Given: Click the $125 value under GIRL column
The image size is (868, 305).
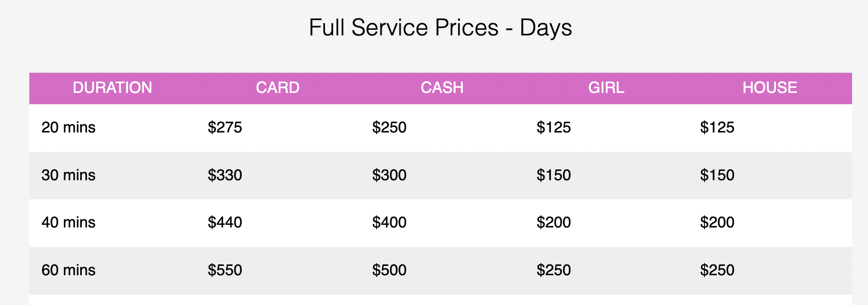Looking at the screenshot, I should (x=554, y=127).
